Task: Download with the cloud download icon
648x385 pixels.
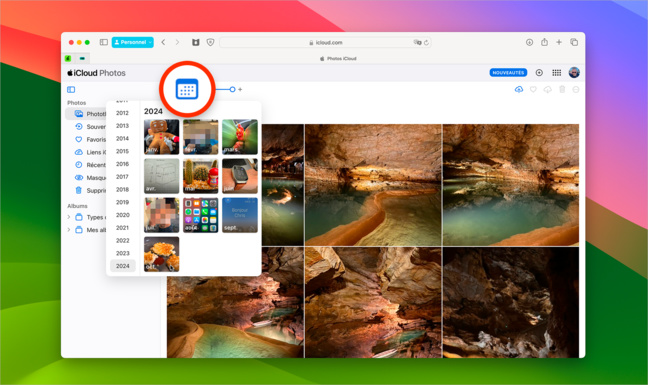Action: 548,89
